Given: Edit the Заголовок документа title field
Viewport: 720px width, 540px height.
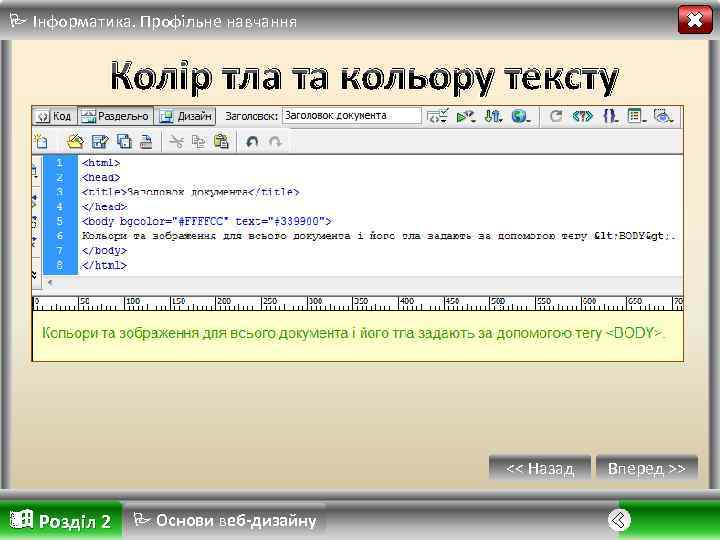Looking at the screenshot, I should [351, 116].
